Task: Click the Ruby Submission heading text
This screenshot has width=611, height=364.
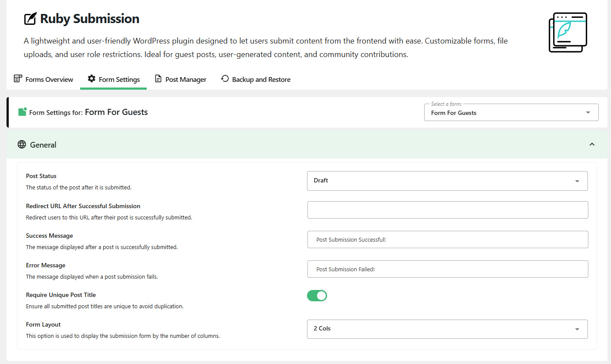Action: click(x=90, y=19)
